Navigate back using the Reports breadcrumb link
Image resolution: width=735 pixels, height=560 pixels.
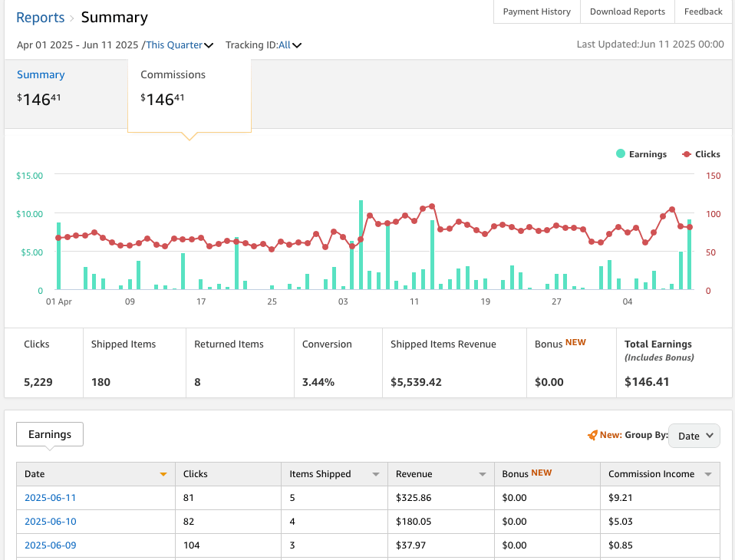click(40, 17)
